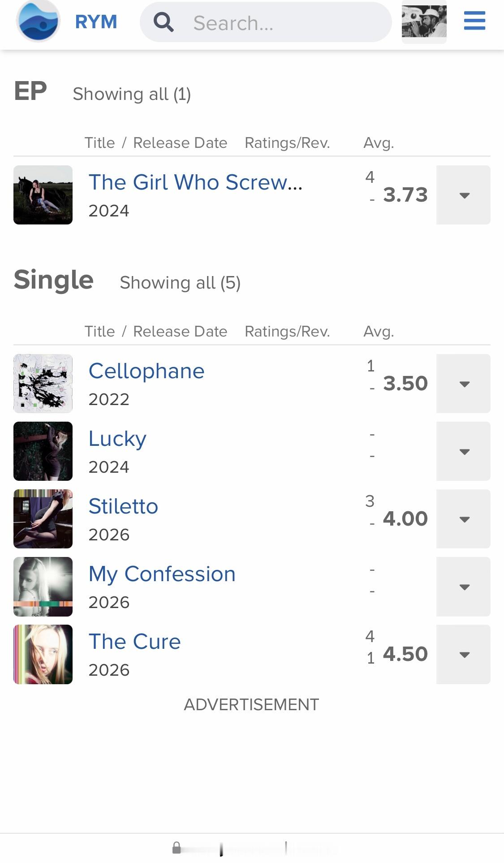Open the My Confession single link

[x=162, y=574]
